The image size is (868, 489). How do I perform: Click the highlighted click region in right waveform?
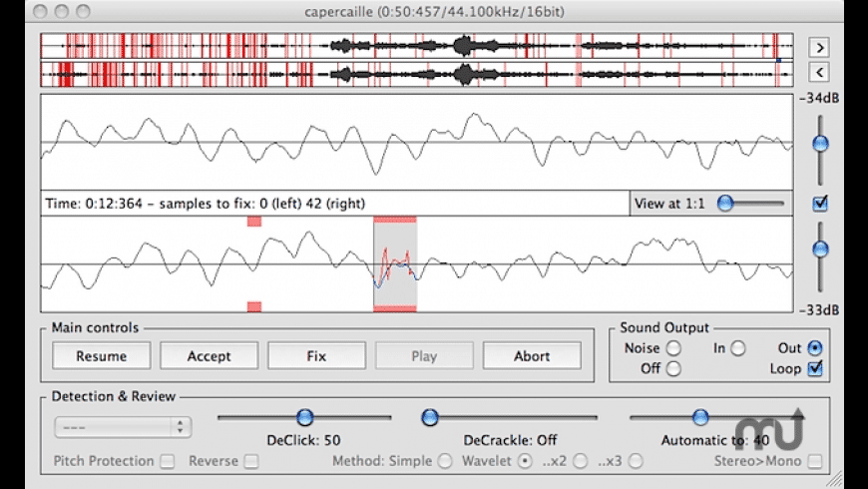pyautogui.click(x=395, y=264)
